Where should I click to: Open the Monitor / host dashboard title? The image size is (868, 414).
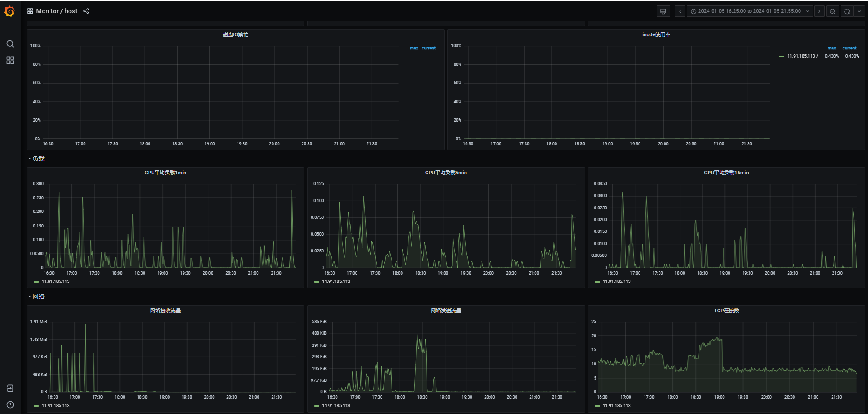tap(57, 11)
